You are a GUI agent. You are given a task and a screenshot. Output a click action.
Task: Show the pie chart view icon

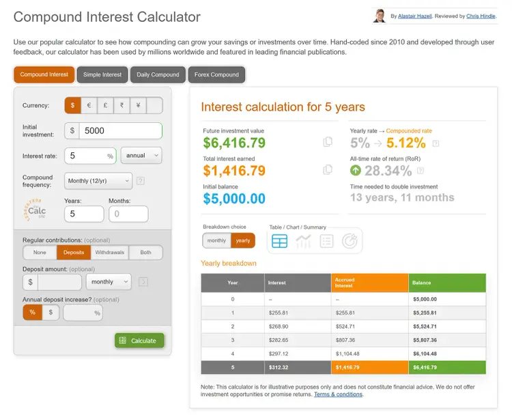(350, 241)
